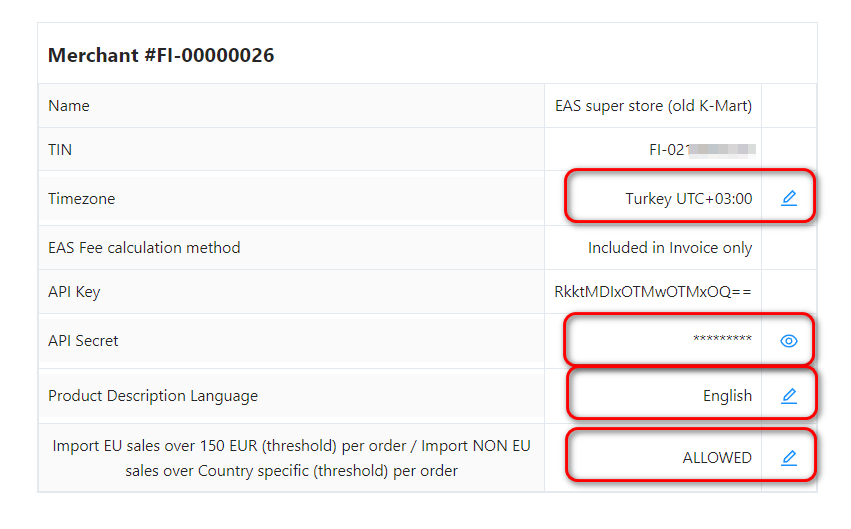This screenshot has height=529, width=851.
Task: Click the API Key row label
Action: click(74, 292)
